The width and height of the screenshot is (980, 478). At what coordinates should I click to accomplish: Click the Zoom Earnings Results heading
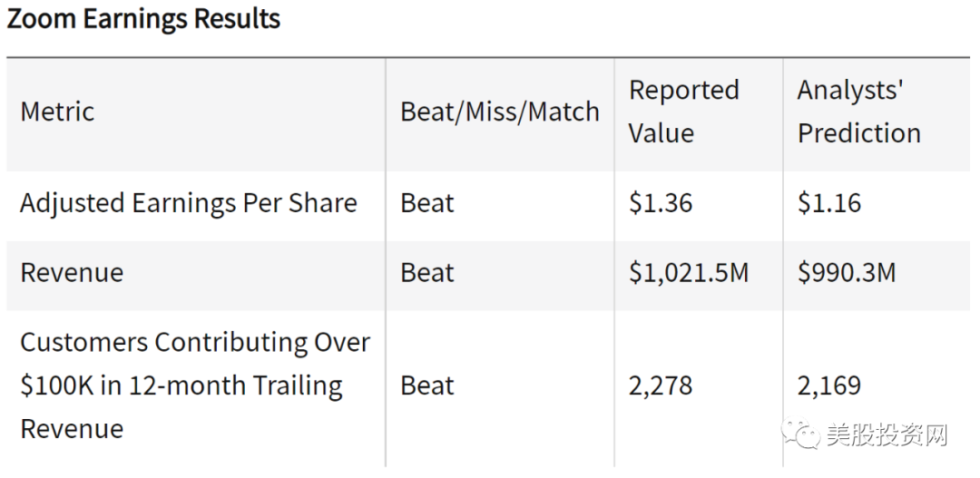tap(143, 19)
